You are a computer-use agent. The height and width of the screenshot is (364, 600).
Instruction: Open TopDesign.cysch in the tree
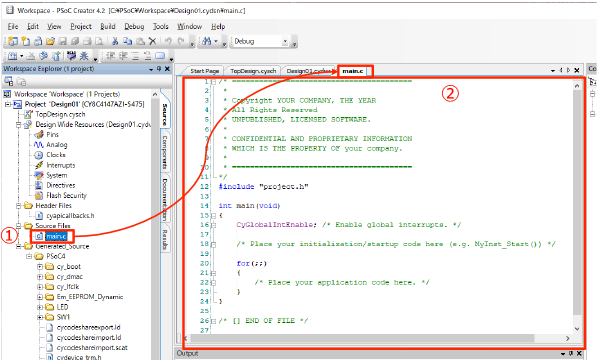60,114
